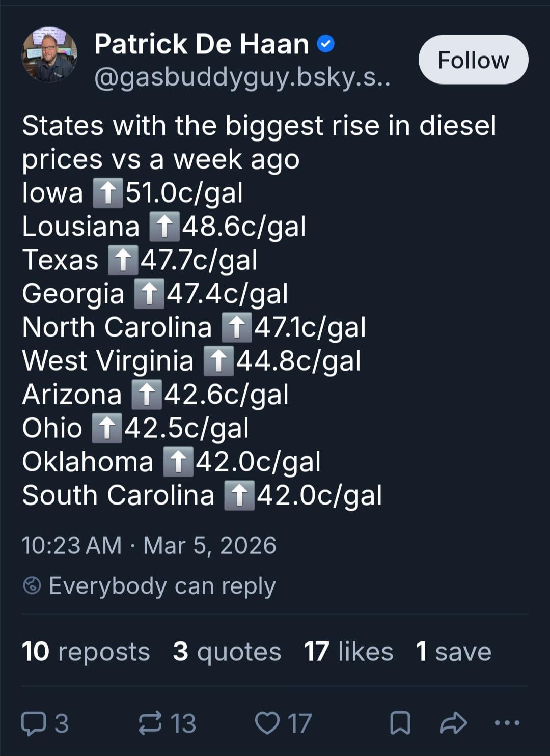This screenshot has height=756, width=550.
Task: Open the Patrick De Haan display name
Action: tap(201, 45)
